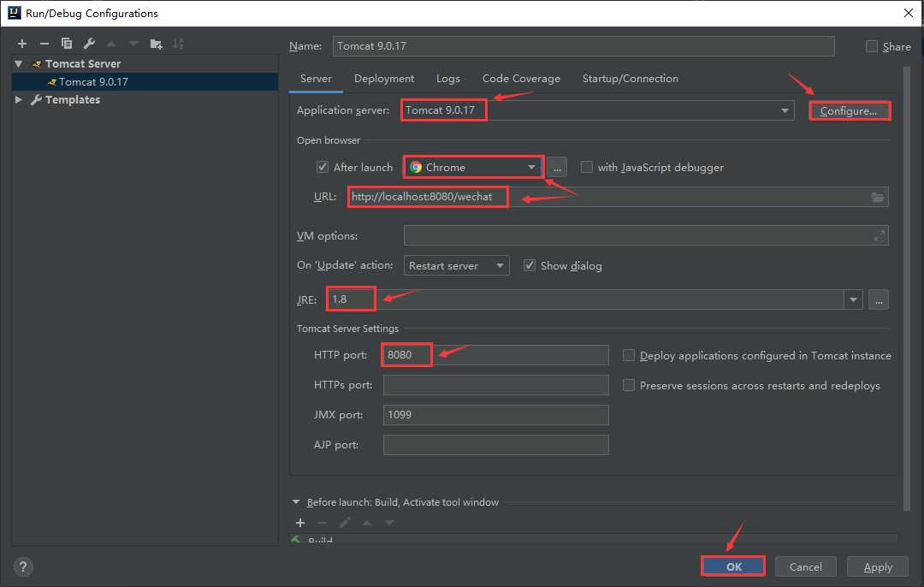The height and width of the screenshot is (587, 924).
Task: Move before launch task down
Action: (x=389, y=523)
